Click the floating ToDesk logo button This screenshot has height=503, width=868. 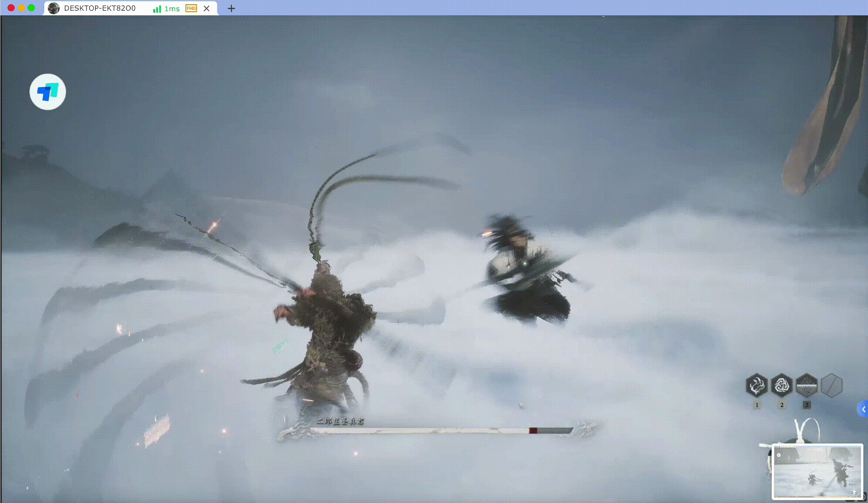pos(47,92)
